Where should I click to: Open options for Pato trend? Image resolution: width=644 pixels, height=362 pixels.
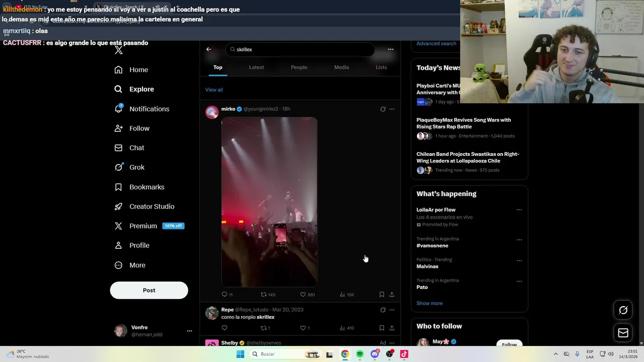519,281
